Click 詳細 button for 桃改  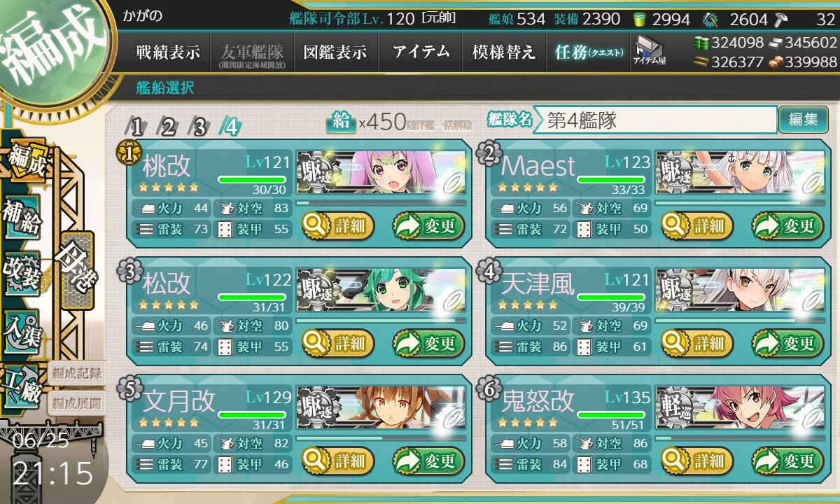click(x=339, y=226)
